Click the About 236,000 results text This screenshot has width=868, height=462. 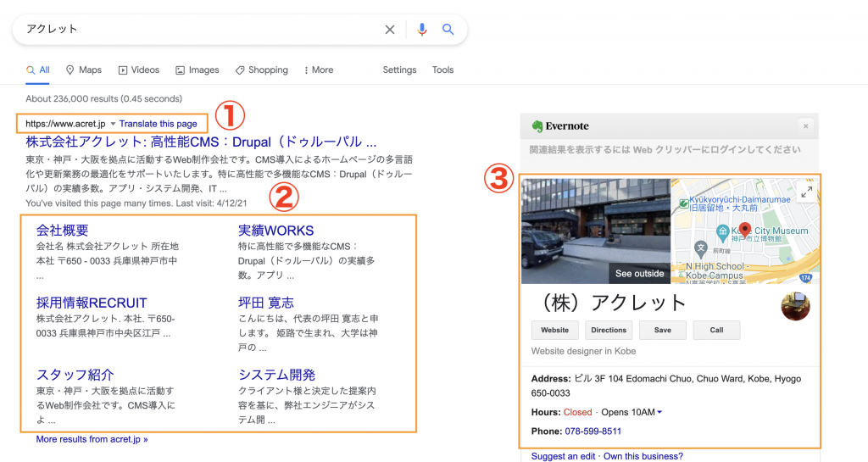point(103,99)
